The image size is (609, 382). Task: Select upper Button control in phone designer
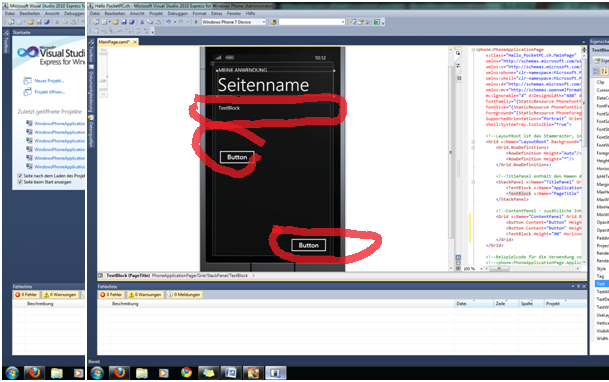237,157
